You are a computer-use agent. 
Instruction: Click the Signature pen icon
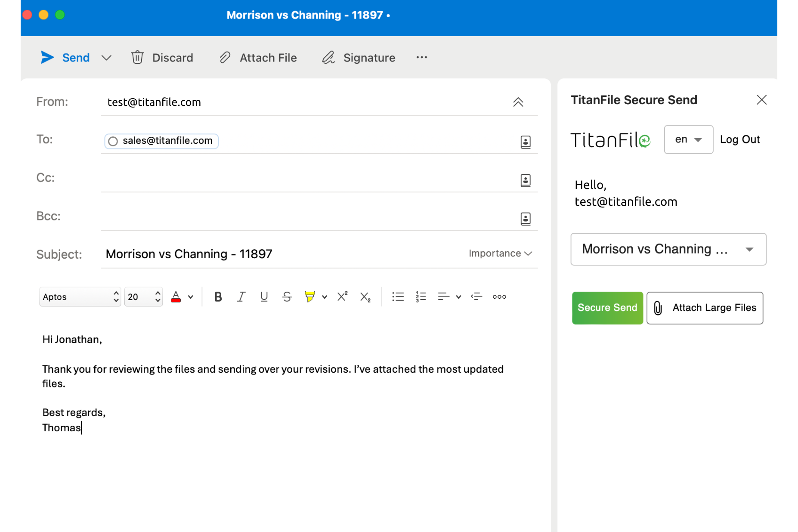[328, 57]
